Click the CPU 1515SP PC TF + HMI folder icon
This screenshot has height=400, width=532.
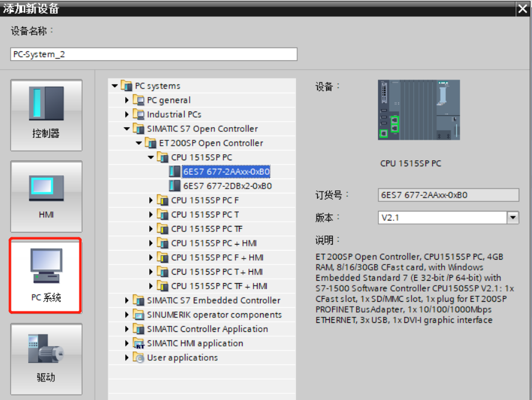[163, 286]
